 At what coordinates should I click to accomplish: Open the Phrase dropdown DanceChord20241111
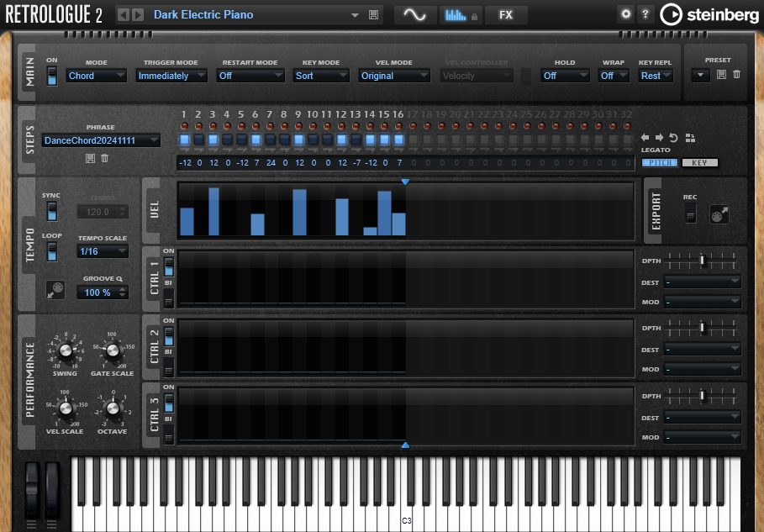pyautogui.click(x=101, y=140)
